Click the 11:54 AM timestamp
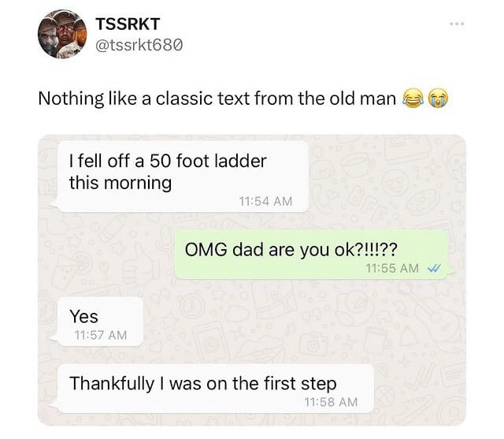Screen dimensions: 504x439 pyautogui.click(x=265, y=201)
